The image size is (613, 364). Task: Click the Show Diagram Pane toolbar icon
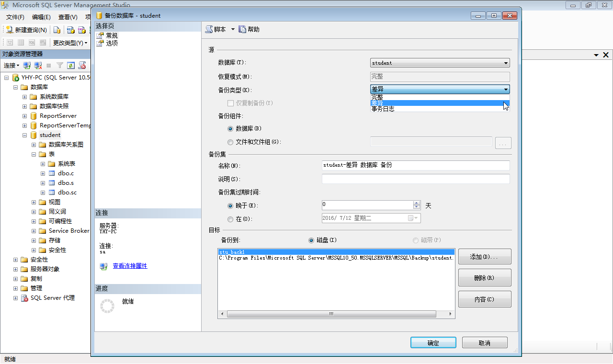click(10, 43)
